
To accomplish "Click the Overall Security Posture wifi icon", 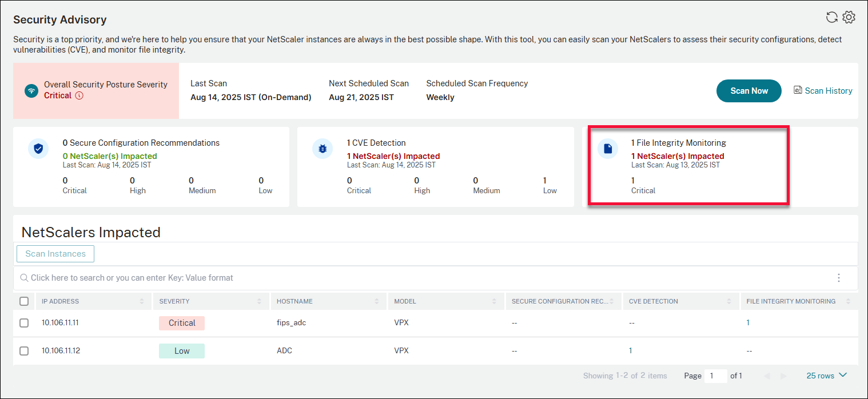I will tap(31, 90).
